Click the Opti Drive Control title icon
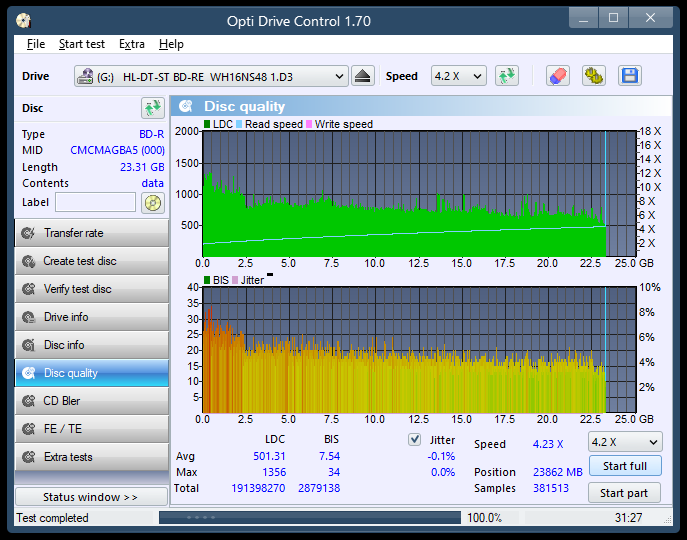This screenshot has width=687, height=540. click(x=24, y=20)
